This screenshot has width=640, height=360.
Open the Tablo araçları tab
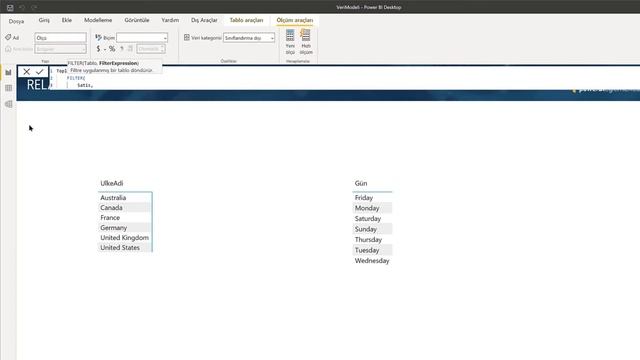(246, 20)
